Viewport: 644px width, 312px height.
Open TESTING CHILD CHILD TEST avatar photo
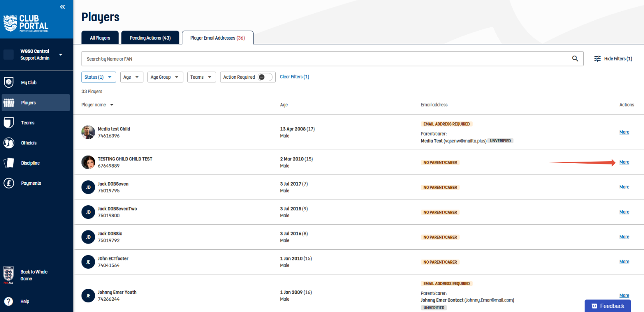[x=88, y=162]
